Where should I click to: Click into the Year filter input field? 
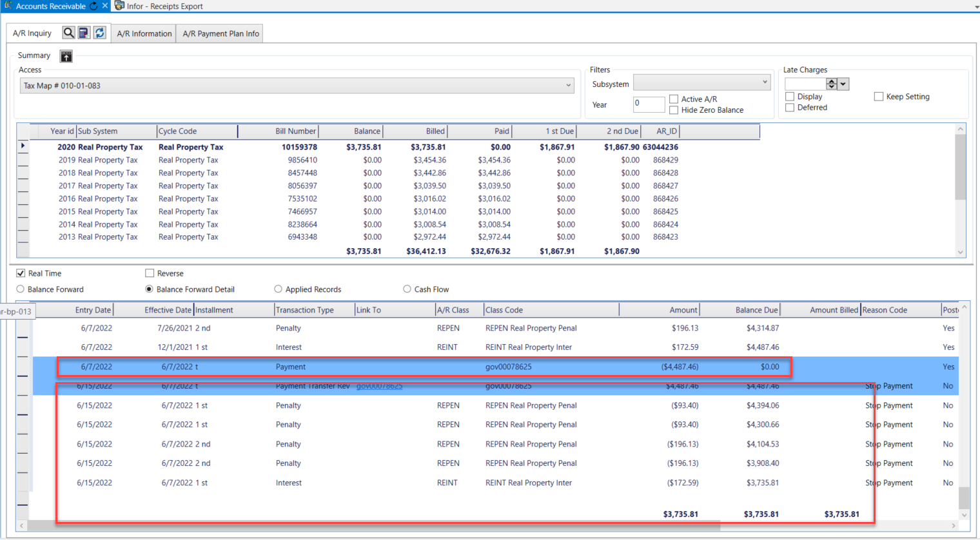(648, 104)
